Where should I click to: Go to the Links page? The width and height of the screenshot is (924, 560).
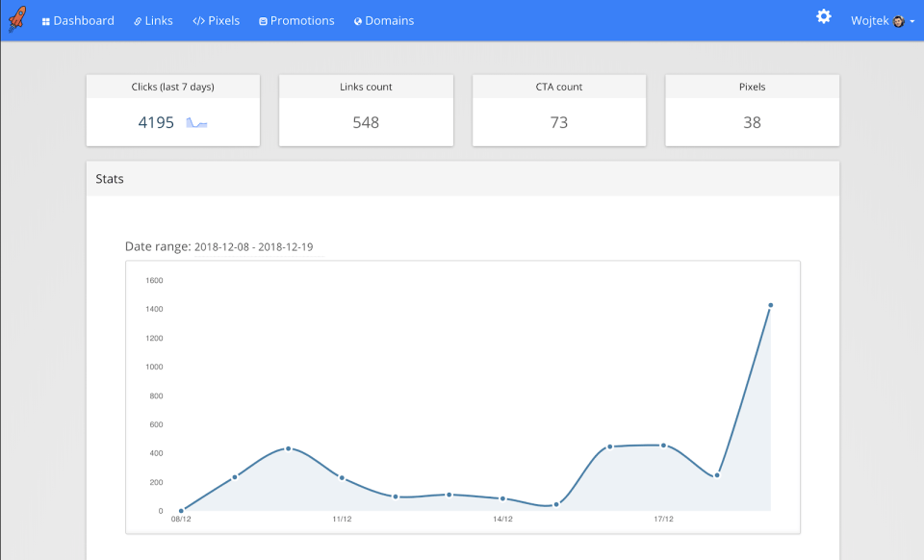tap(153, 20)
